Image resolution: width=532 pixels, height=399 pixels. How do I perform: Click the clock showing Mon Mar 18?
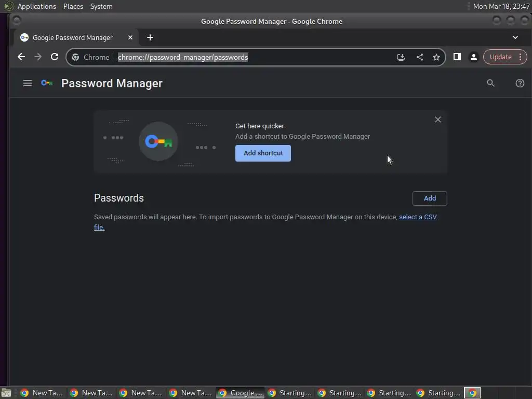click(x=501, y=6)
